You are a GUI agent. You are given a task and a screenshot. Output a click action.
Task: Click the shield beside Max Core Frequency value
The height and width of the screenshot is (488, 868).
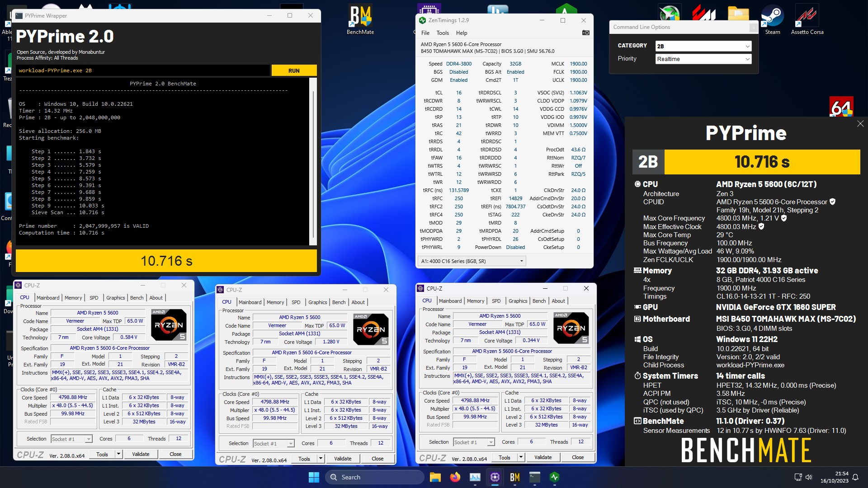(784, 218)
